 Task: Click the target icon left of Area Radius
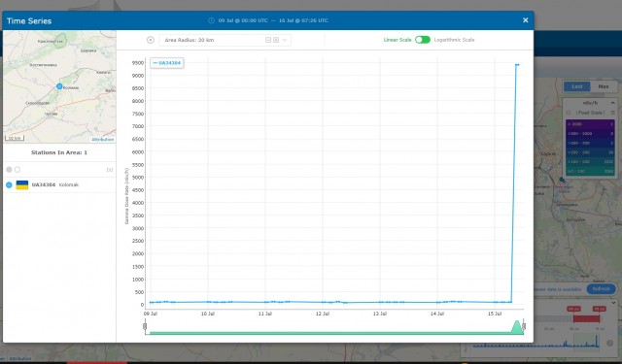click(151, 40)
